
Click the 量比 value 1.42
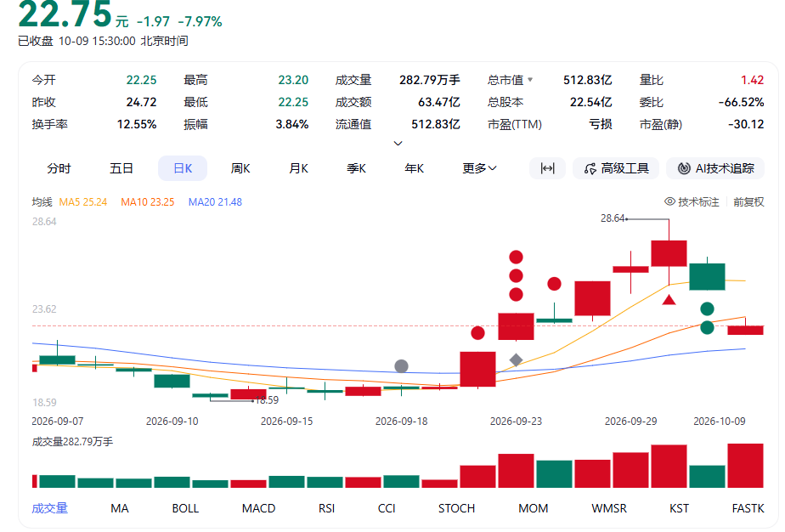(752, 80)
